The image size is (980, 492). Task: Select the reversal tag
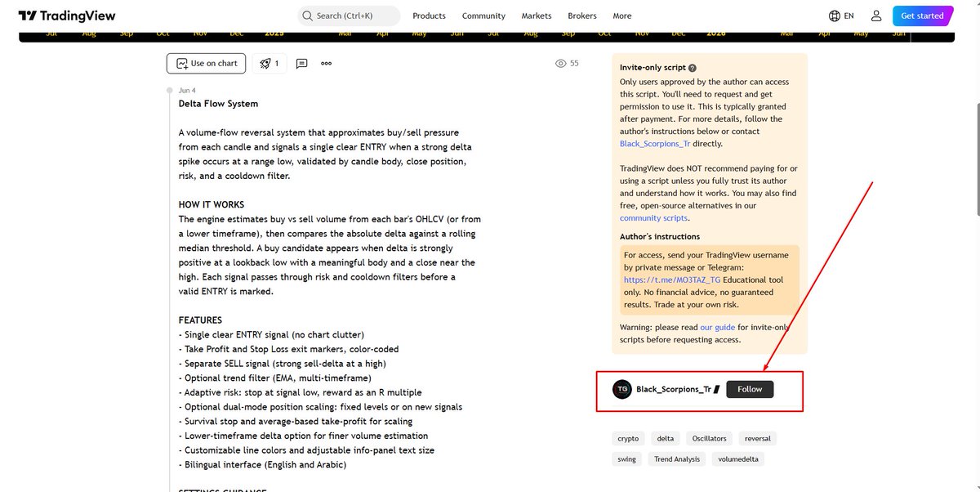758,439
